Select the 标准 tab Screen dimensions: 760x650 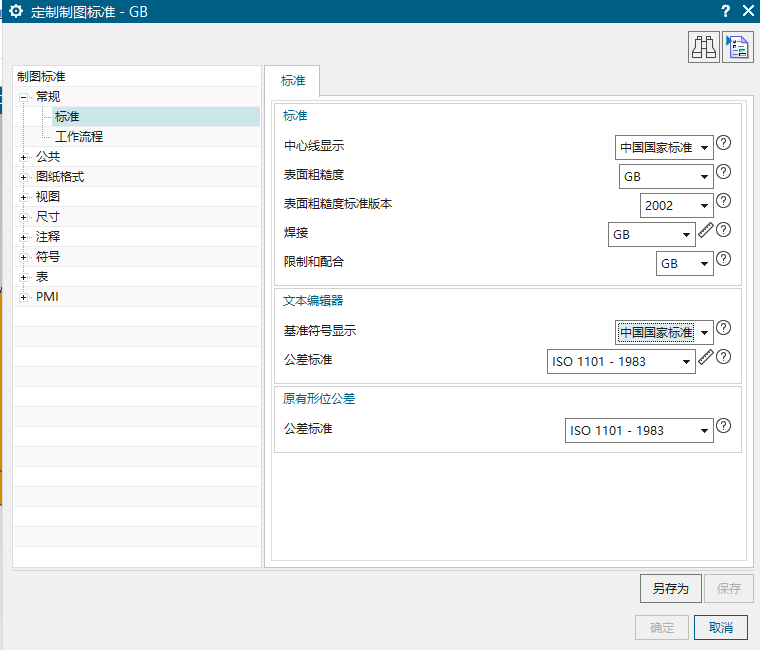pyautogui.click(x=293, y=81)
